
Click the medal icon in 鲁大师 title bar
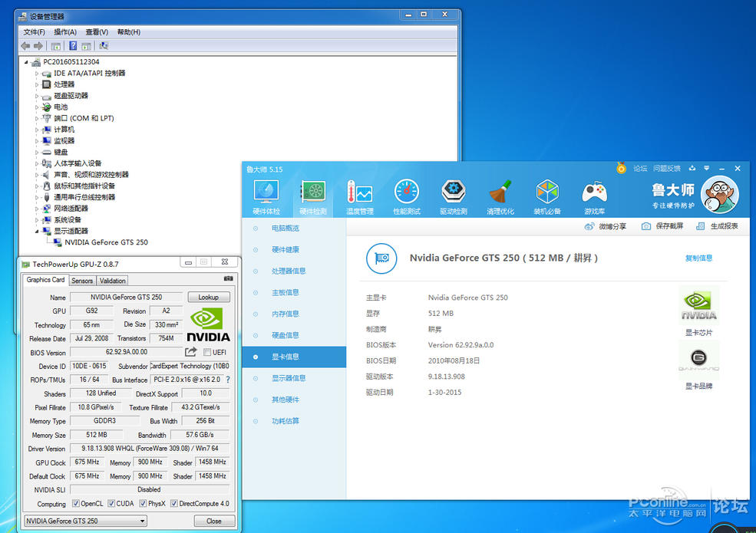click(621, 168)
